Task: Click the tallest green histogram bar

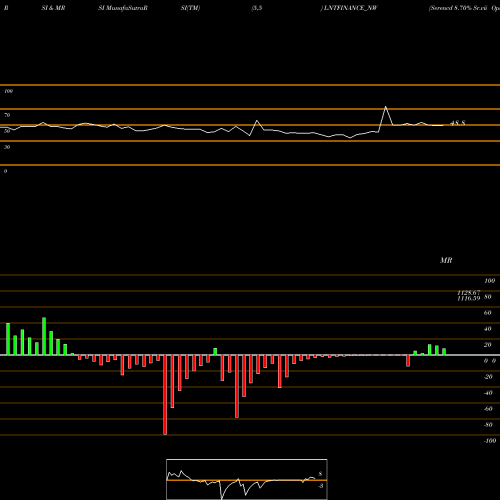Action: [44, 336]
